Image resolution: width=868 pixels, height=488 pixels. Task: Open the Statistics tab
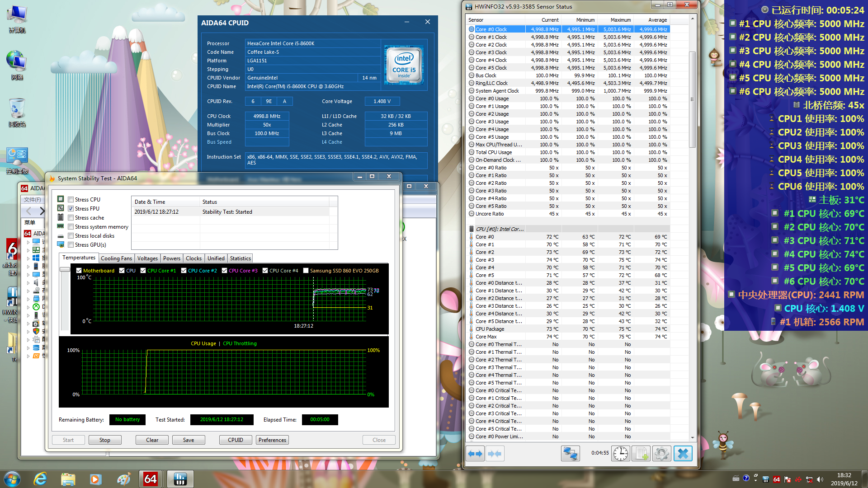[240, 258]
